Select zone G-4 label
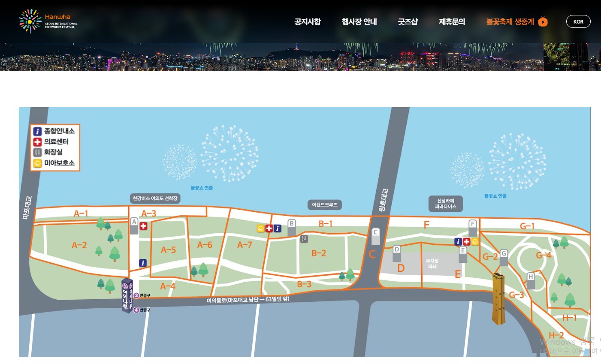Screen dimensions: 601x364 [x=544, y=255]
